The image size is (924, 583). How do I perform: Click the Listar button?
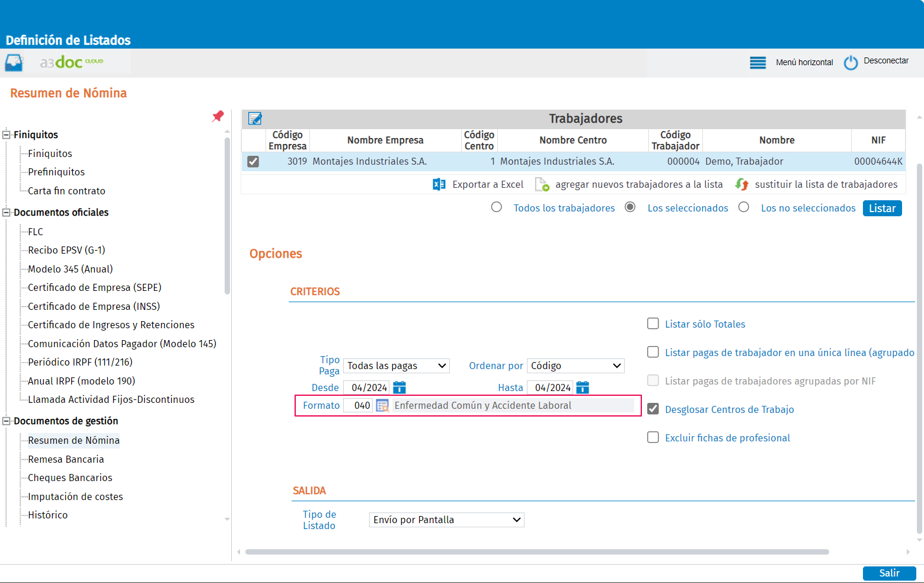point(883,209)
